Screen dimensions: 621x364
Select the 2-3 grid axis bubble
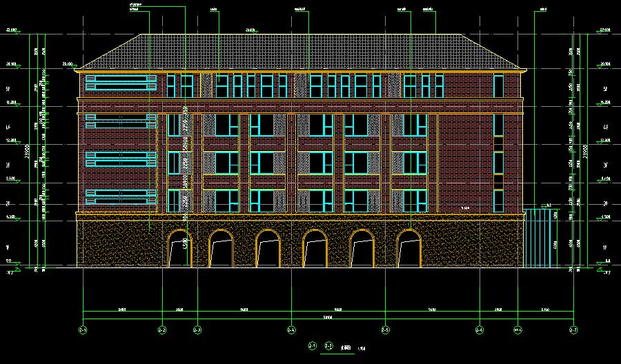197,330
